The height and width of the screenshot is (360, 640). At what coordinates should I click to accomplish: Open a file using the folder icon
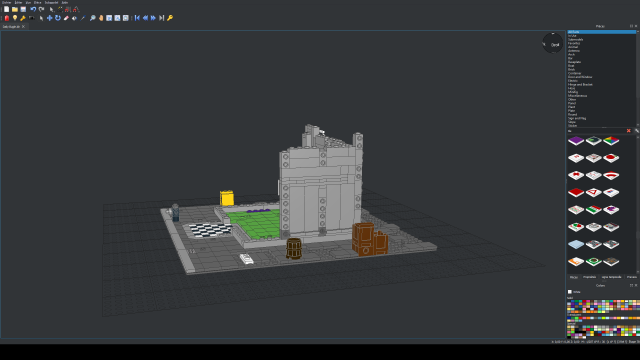(x=15, y=9)
